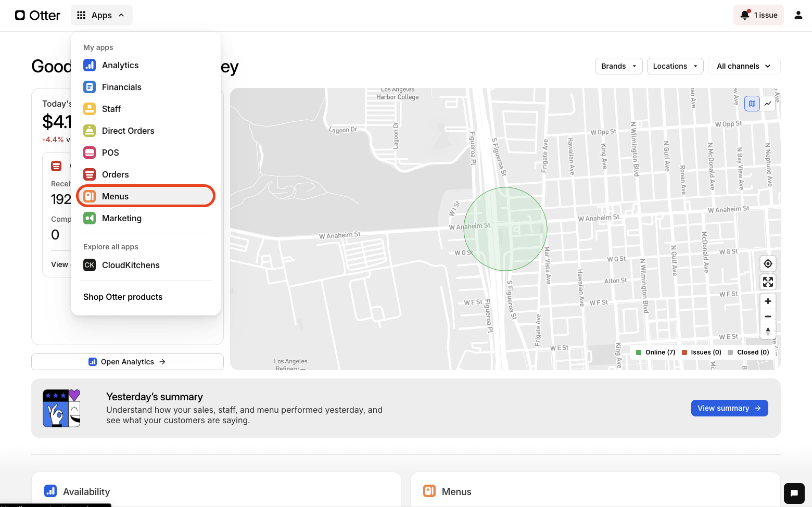Open the CloudKitchens CK icon
812x507 pixels.
pyautogui.click(x=90, y=265)
